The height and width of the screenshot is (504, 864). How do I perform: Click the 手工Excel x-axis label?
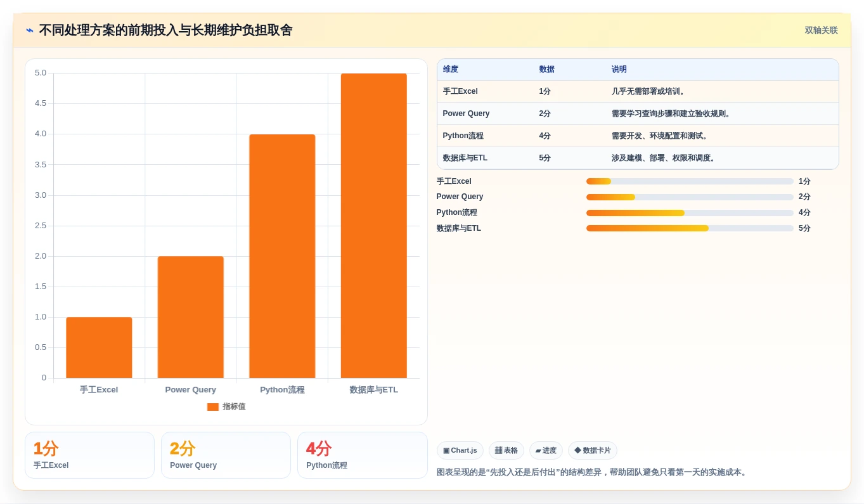click(x=99, y=390)
